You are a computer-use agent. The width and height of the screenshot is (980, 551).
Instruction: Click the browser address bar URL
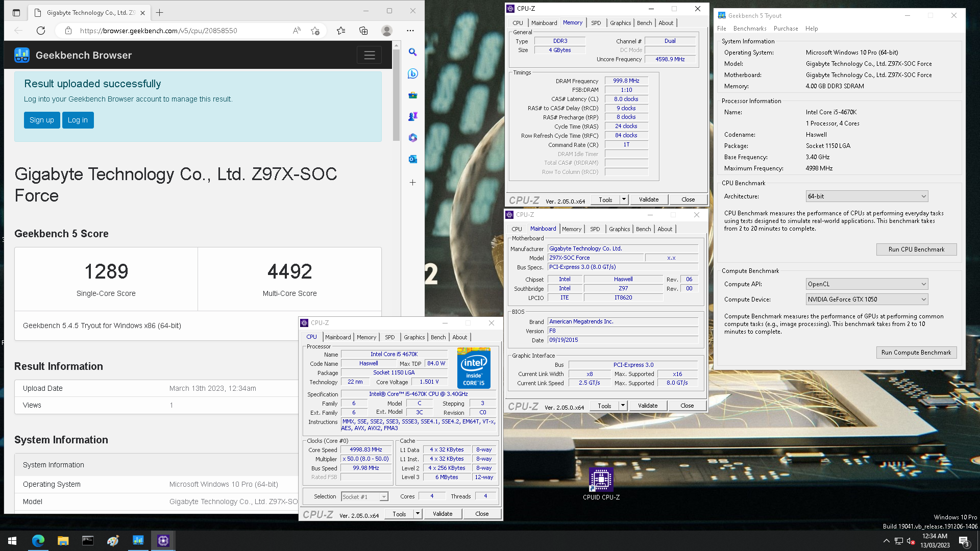click(x=158, y=31)
